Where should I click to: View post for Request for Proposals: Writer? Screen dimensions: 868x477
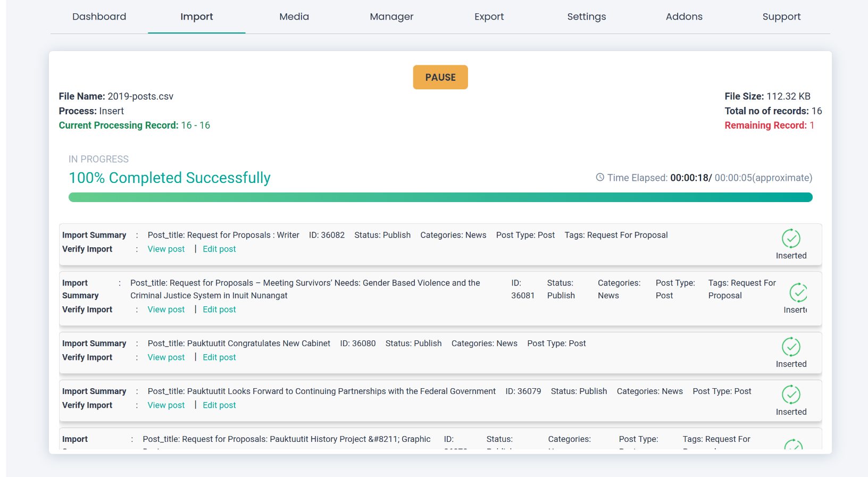(x=166, y=249)
